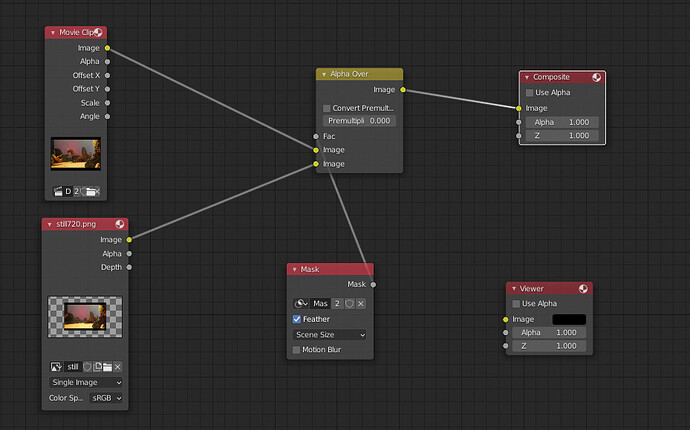Click Movie Clip Alpha output socket
The image size is (690, 430).
pos(107,62)
